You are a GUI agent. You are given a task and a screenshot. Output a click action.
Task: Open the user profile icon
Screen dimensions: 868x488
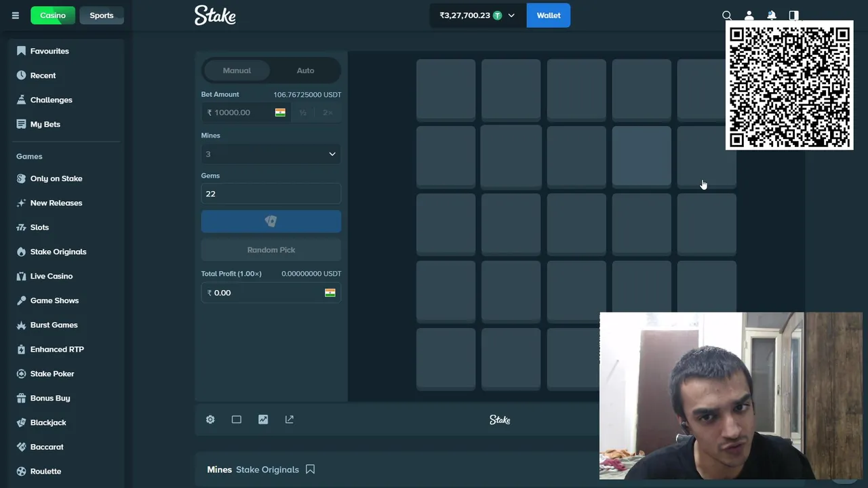749,16
